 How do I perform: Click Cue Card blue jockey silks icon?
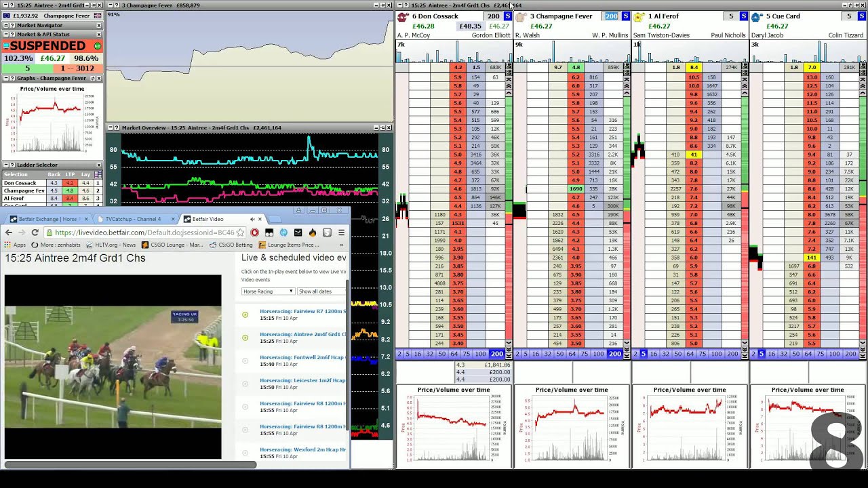756,16
